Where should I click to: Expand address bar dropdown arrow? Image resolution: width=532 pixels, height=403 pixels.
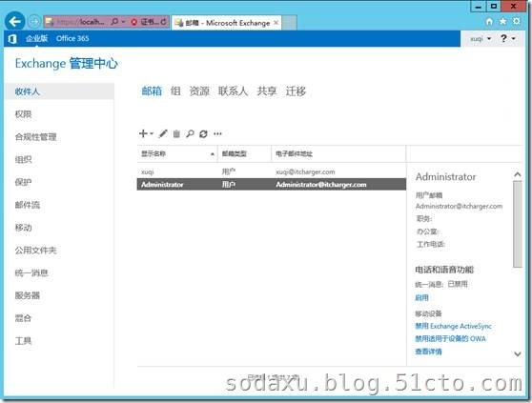click(x=123, y=22)
